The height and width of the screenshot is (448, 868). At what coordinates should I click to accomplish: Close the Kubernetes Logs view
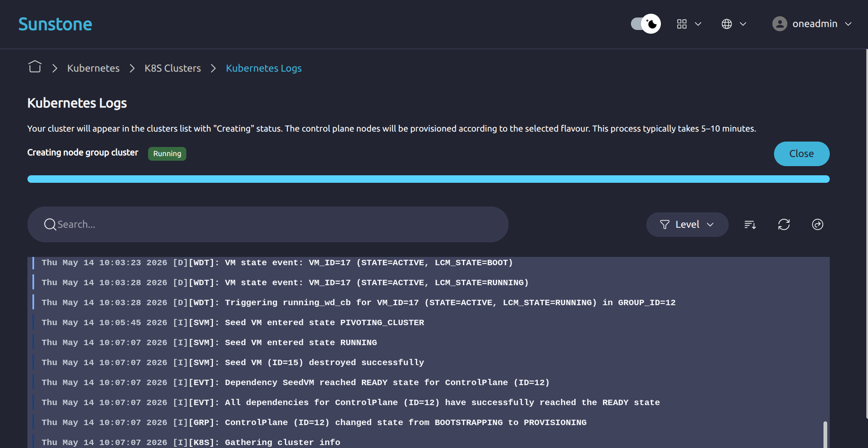[801, 154]
